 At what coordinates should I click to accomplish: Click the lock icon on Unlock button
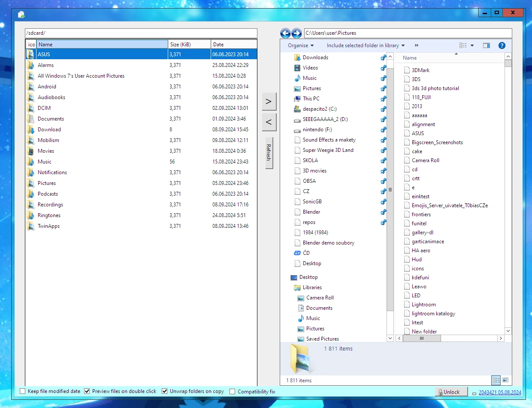pyautogui.click(x=440, y=392)
